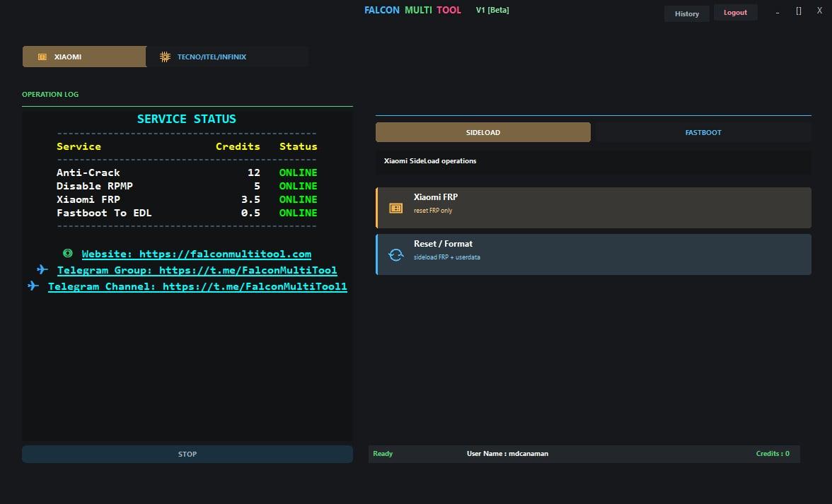
Task: Close the application with the X button
Action: [x=819, y=11]
